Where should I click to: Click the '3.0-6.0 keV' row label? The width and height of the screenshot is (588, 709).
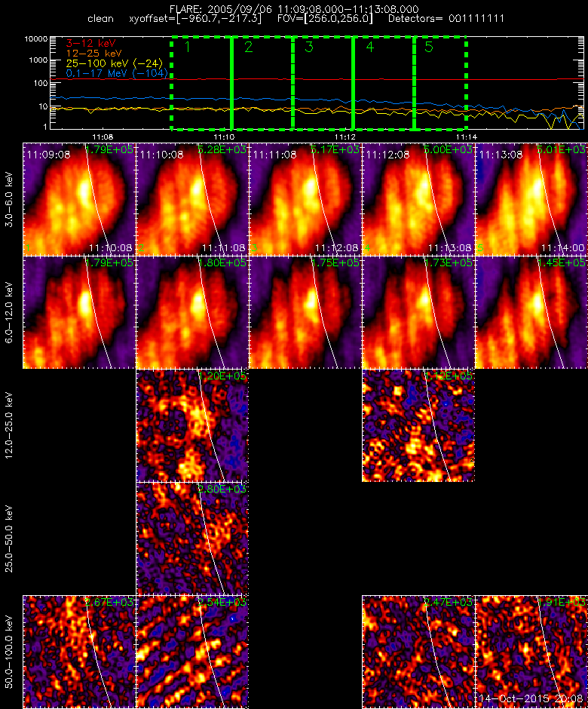click(9, 199)
